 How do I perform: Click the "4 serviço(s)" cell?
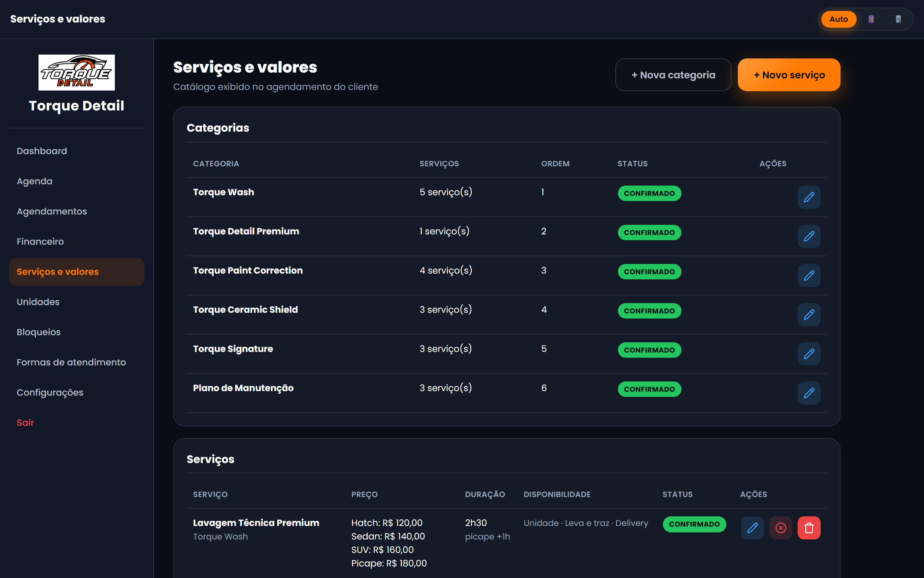click(x=446, y=271)
